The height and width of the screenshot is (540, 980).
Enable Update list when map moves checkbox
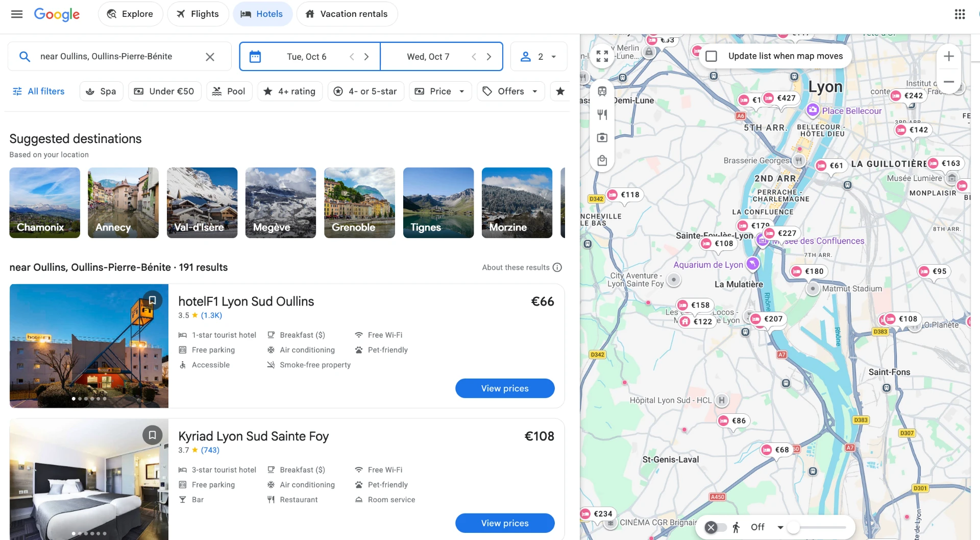click(711, 56)
